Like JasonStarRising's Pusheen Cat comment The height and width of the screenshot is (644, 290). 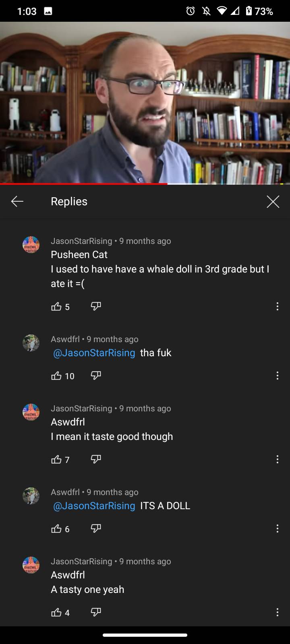pyautogui.click(x=57, y=307)
